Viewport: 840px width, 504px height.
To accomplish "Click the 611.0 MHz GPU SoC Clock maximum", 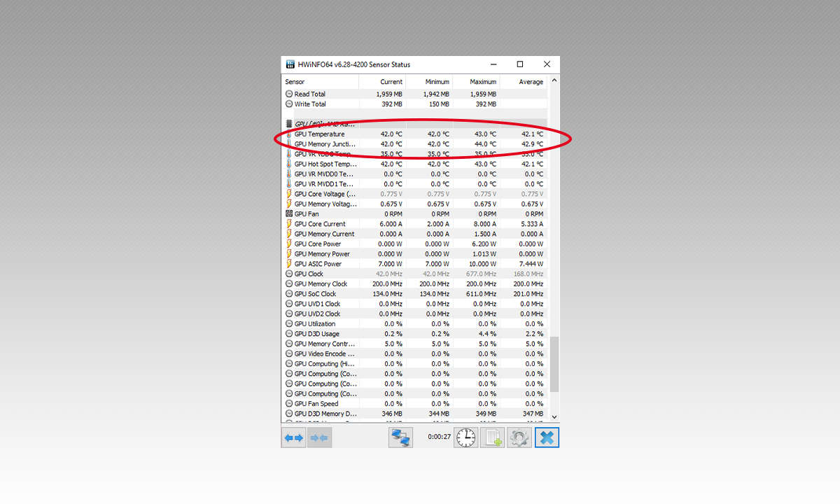I will pyautogui.click(x=482, y=294).
